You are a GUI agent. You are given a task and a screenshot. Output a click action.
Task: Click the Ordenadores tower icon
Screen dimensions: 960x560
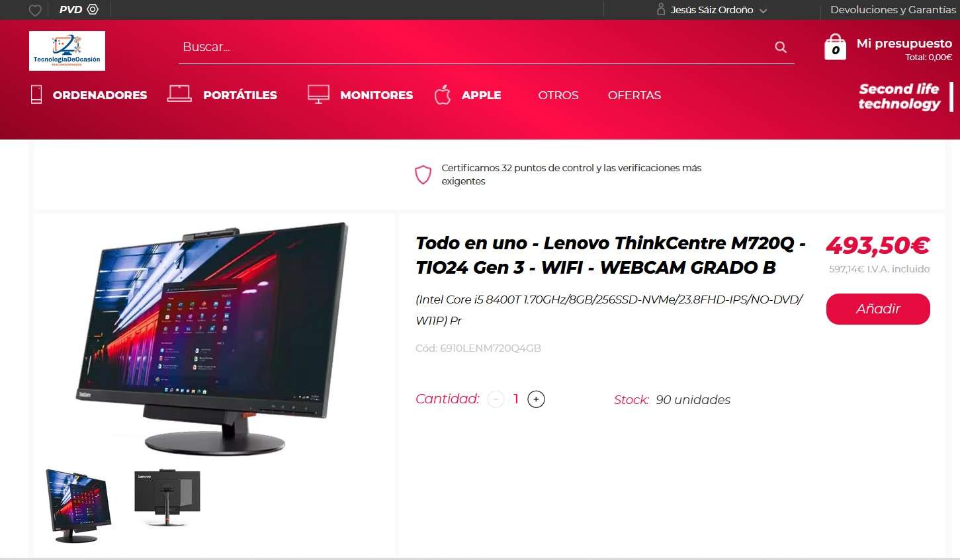pyautogui.click(x=36, y=95)
